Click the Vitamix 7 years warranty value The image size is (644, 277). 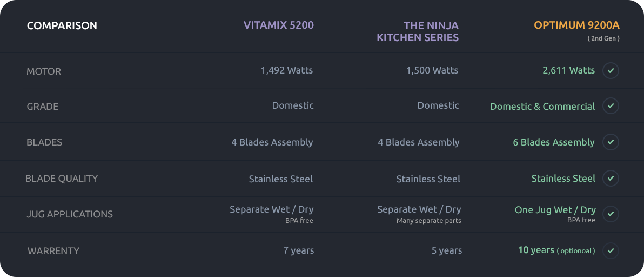click(x=299, y=250)
